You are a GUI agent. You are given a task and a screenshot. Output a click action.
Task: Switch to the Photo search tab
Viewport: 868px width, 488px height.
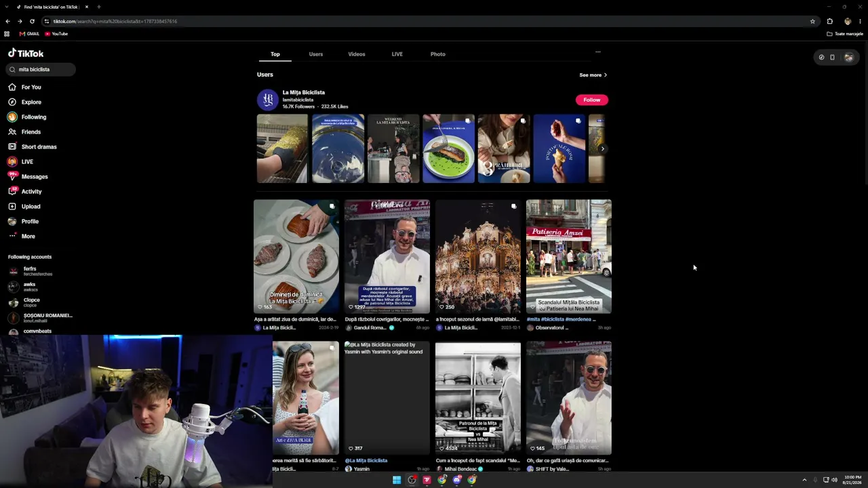tap(438, 54)
